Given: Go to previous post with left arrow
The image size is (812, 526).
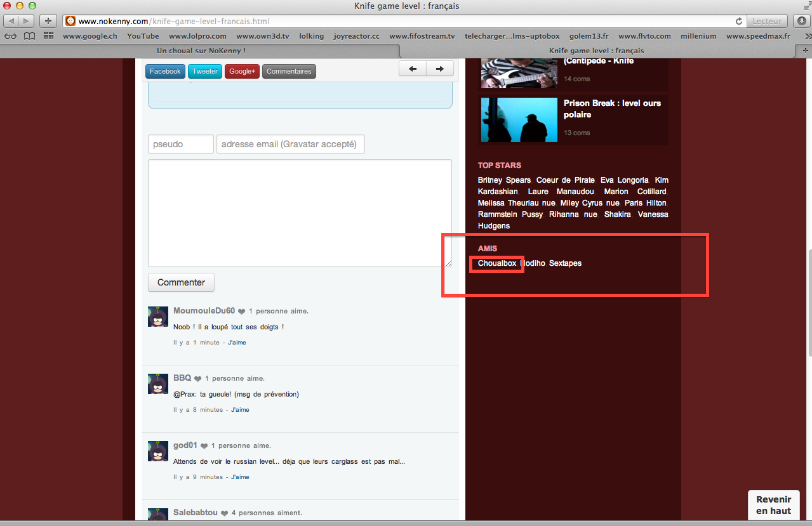Looking at the screenshot, I should click(x=413, y=69).
